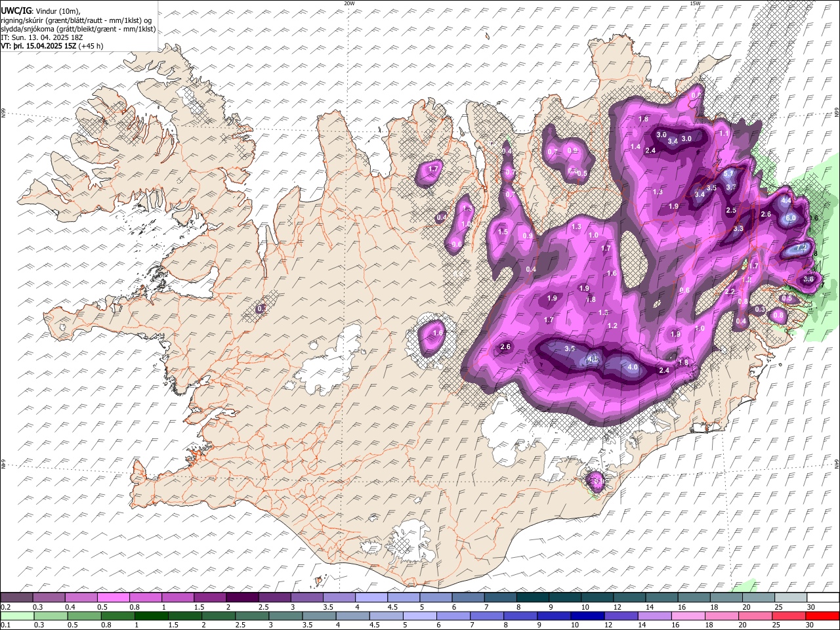840x630 pixels.
Task: Click the bottom-row legend swatch starting at 8
Action: click(x=520, y=616)
